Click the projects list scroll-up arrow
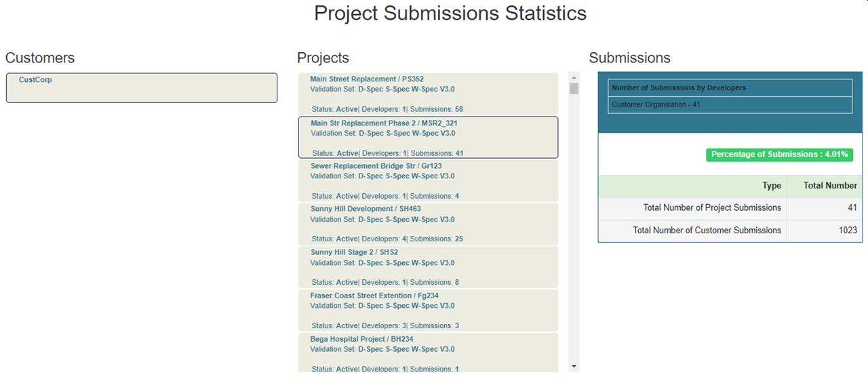 pyautogui.click(x=574, y=77)
